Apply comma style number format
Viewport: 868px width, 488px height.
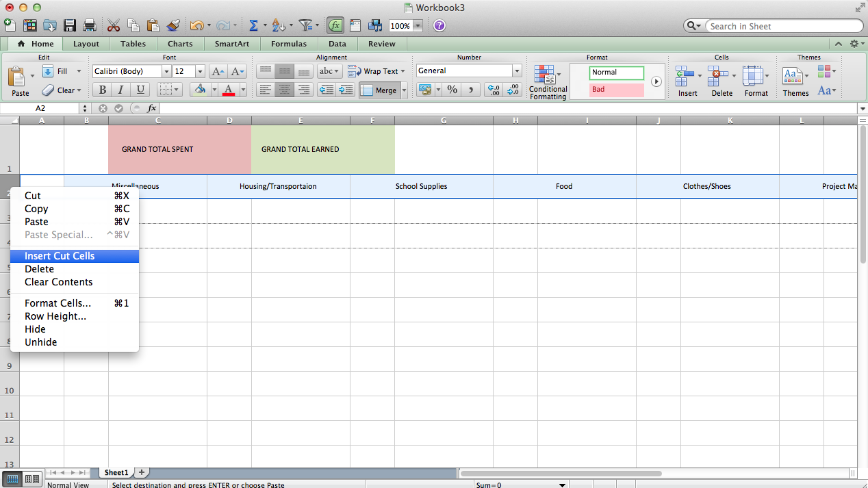(x=471, y=90)
